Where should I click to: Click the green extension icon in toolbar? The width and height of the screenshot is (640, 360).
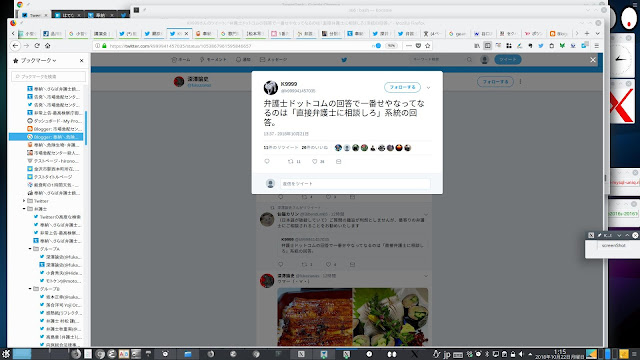[x=562, y=46]
